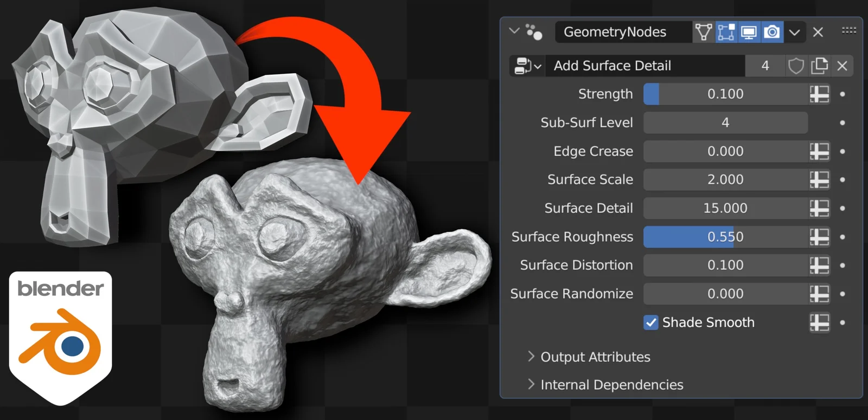Animate Shade Smooth via its keyframe dot
Image resolution: width=868 pixels, height=420 pixels.
pos(843,322)
